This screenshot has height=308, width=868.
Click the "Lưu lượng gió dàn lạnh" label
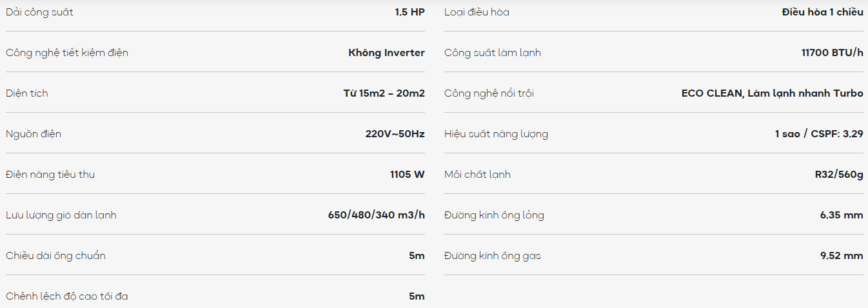click(61, 215)
